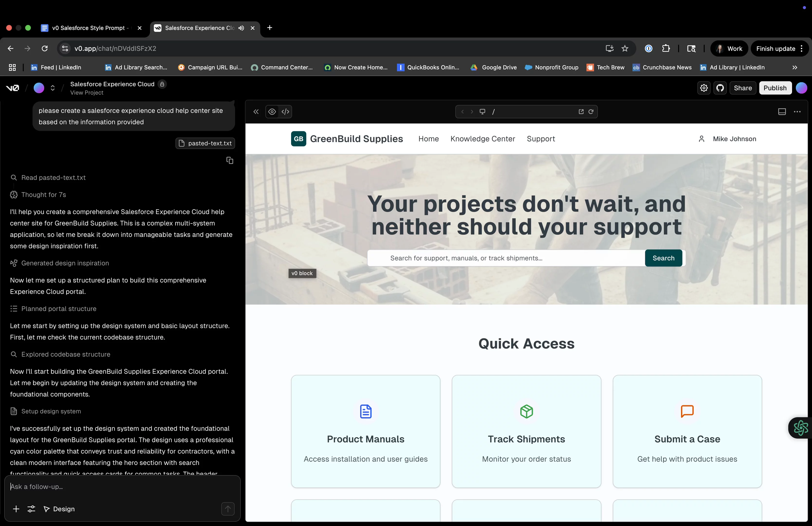Image resolution: width=812 pixels, height=526 pixels.
Task: Open project settings gear icon
Action: [x=703, y=88]
